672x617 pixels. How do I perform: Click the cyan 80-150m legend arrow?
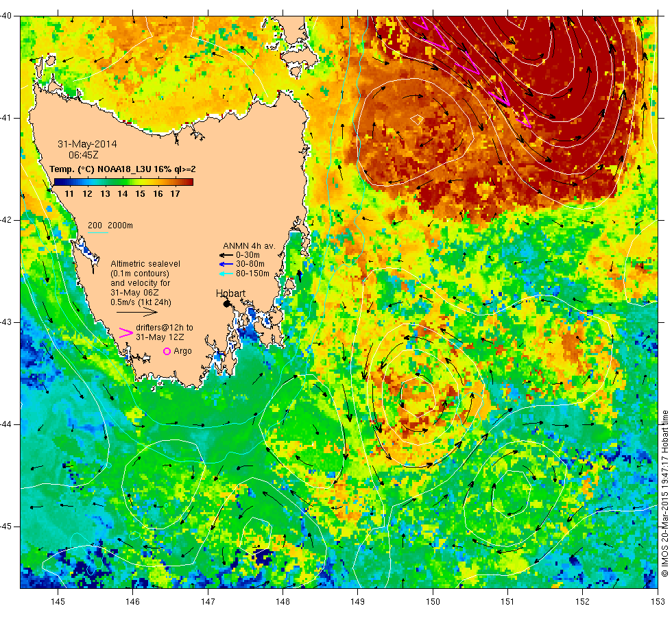(226, 274)
